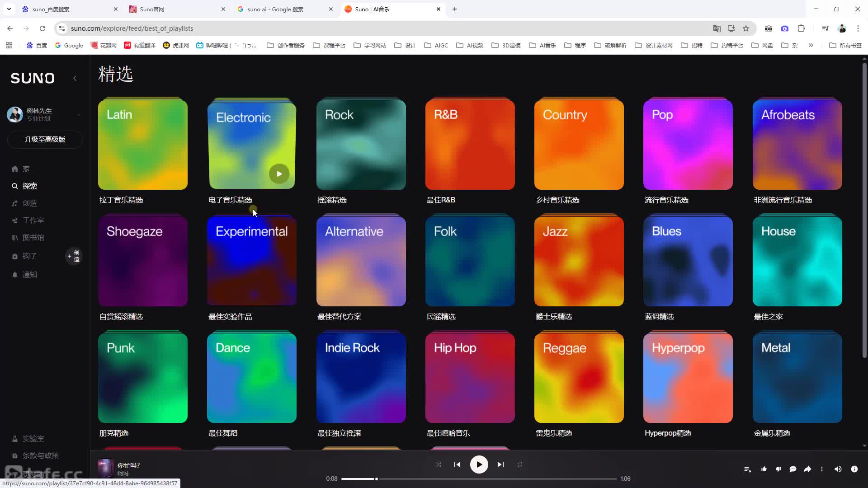868x488 pixels.
Task: Mute the player volume speaker icon
Action: [x=838, y=469]
